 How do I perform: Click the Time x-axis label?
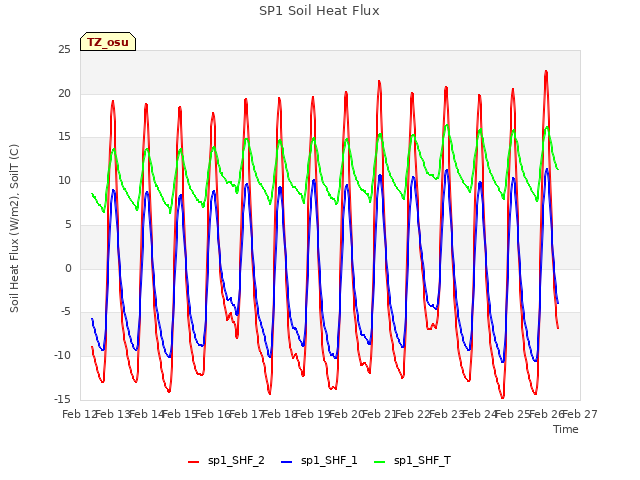566,429
